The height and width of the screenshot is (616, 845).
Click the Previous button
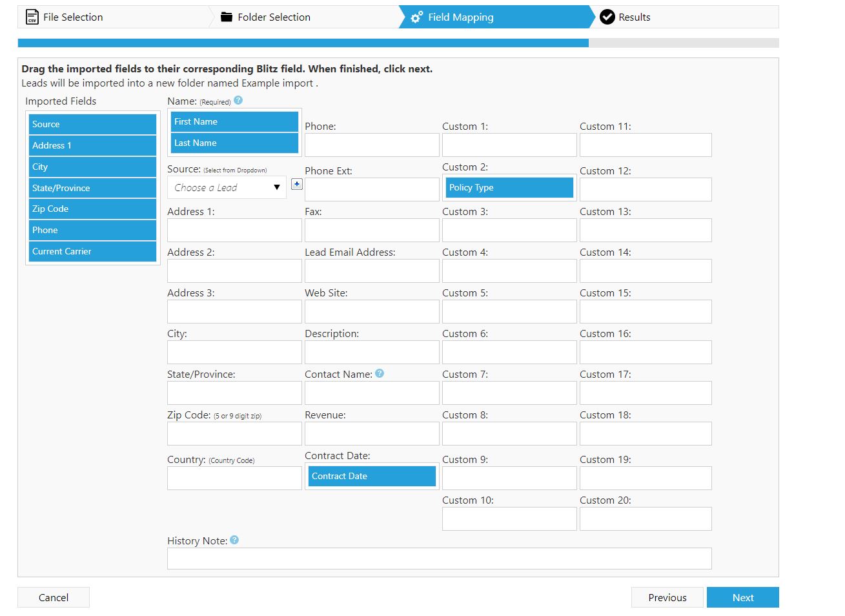667,597
